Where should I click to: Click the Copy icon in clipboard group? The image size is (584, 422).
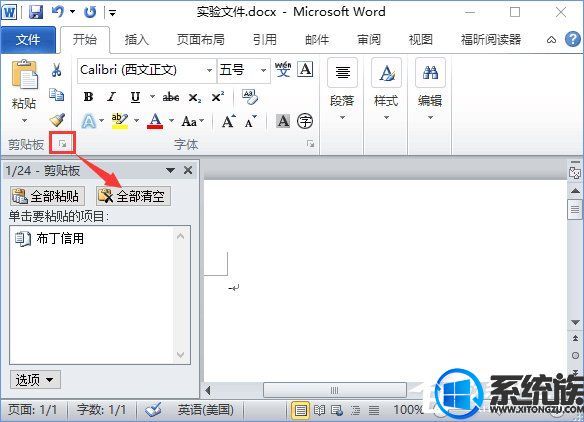57,95
